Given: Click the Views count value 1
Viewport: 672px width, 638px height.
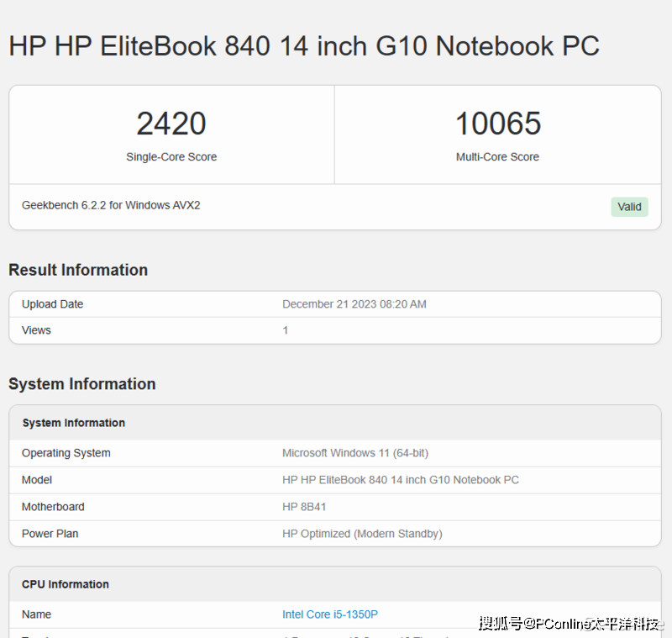Looking at the screenshot, I should (x=285, y=330).
